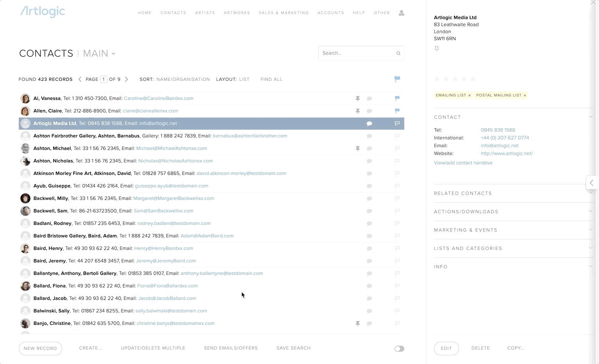This screenshot has height=364, width=599.
Task: Flag the Baird, Jeremy record
Action: [x=397, y=261]
